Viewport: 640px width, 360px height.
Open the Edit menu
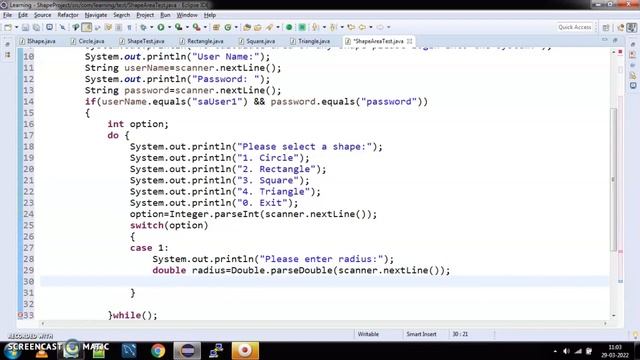[x=23, y=15]
